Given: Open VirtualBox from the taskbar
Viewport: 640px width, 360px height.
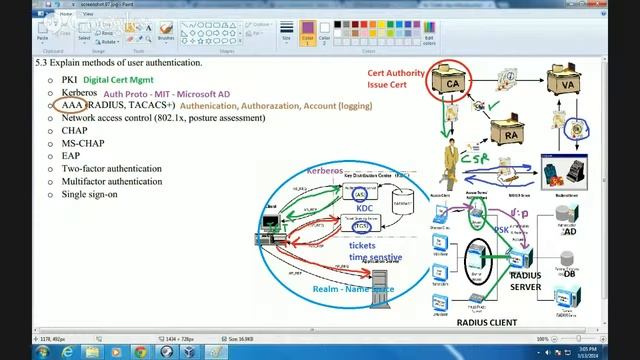Looking at the screenshot, I should coord(190,352).
